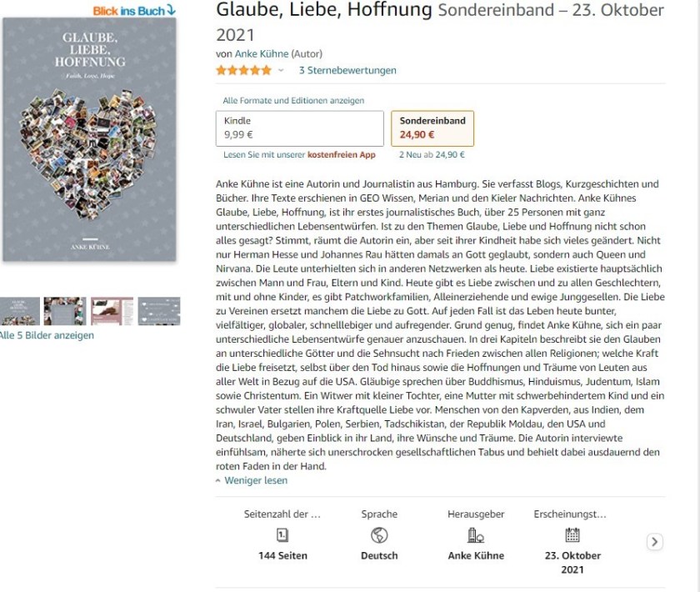Click Alle 5 Bilder anzeigen link
This screenshot has height=592, width=700.
[47, 335]
